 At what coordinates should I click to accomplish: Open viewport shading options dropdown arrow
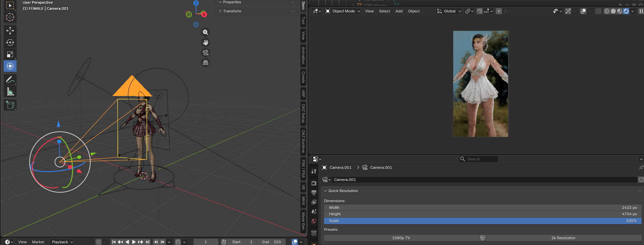click(x=633, y=11)
